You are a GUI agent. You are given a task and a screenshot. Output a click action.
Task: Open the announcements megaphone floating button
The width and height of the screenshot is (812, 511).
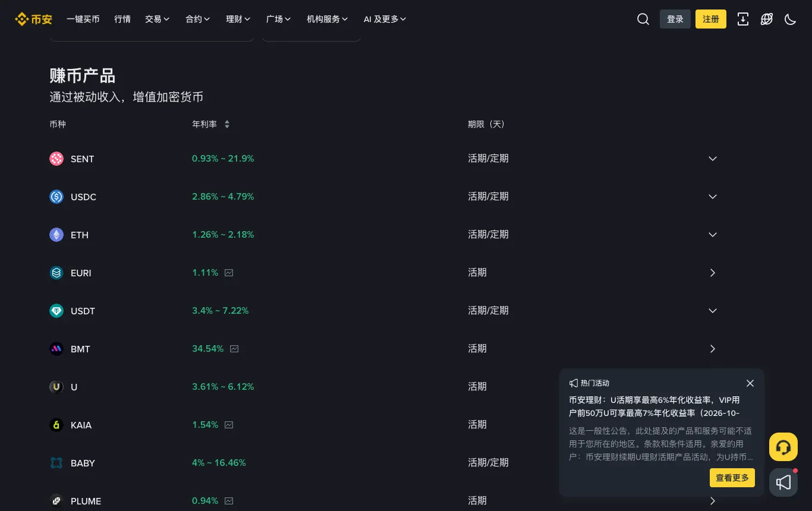783,482
